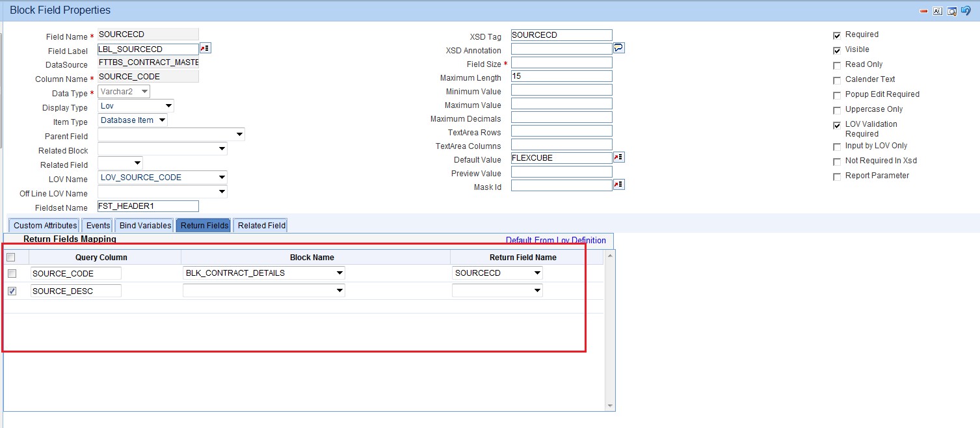Click SOURCE_DESC query column input
This screenshot has height=428, width=980.
[76, 291]
